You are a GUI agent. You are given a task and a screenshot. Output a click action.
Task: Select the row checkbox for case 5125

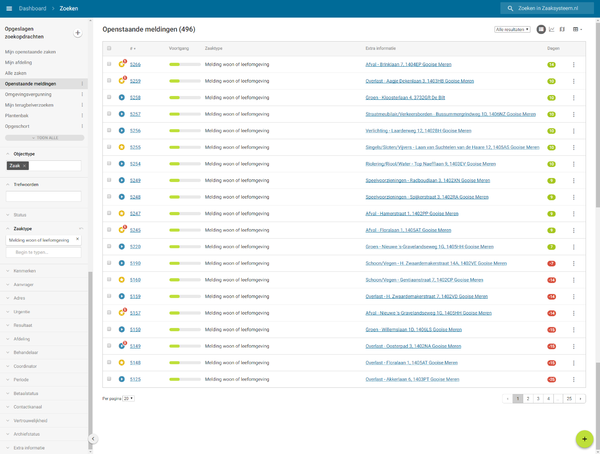tap(110, 379)
